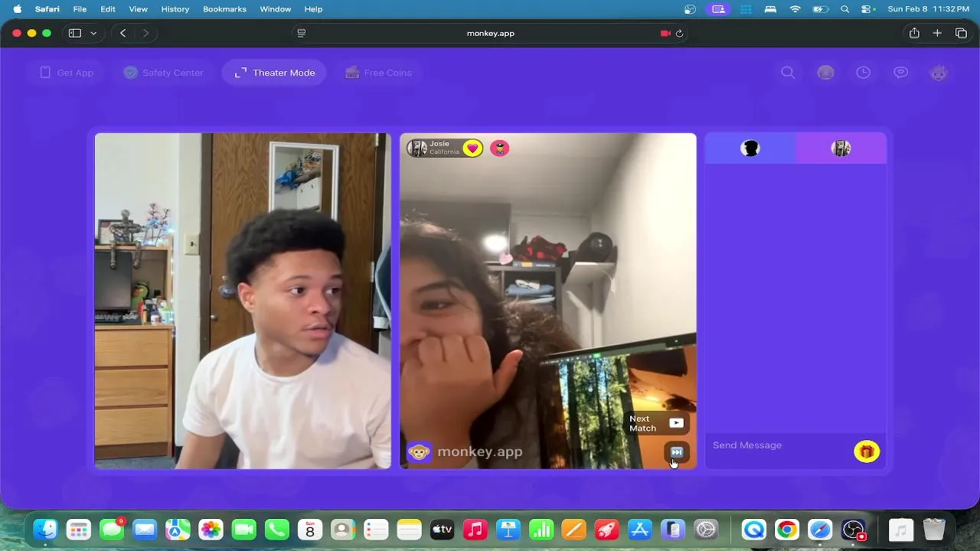The height and width of the screenshot is (551, 980).
Task: Open the Safety Center link
Action: (x=164, y=73)
